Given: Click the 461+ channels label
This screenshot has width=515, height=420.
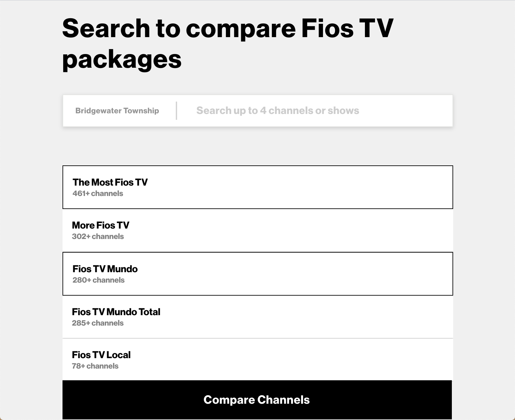Looking at the screenshot, I should point(98,193).
